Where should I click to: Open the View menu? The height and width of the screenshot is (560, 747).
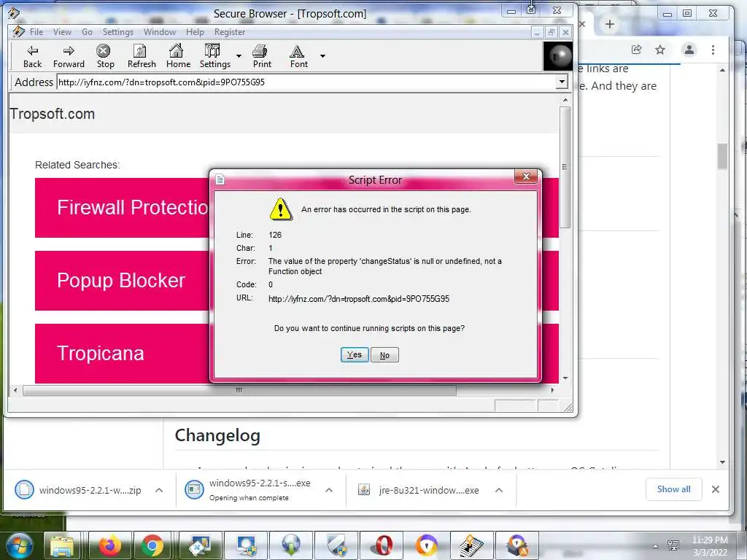tap(62, 32)
